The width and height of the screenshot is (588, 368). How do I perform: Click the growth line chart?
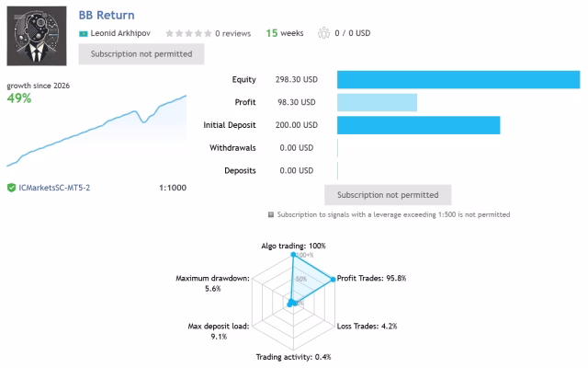tap(96, 131)
